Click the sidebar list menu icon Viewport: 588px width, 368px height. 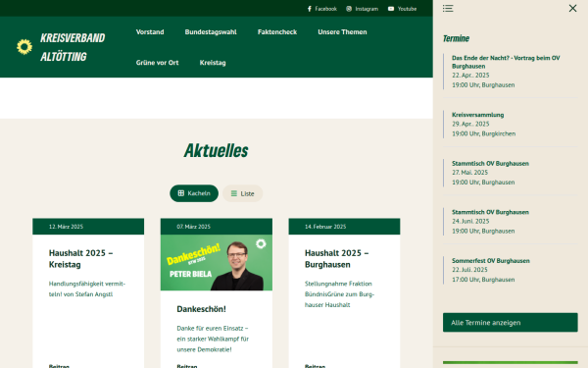[x=448, y=8]
